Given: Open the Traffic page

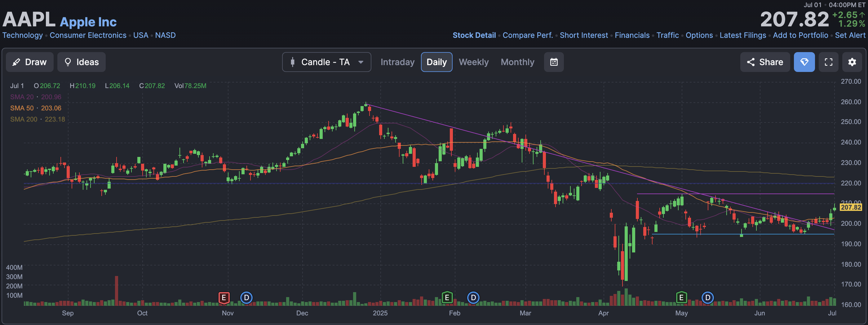Looking at the screenshot, I should (x=667, y=35).
